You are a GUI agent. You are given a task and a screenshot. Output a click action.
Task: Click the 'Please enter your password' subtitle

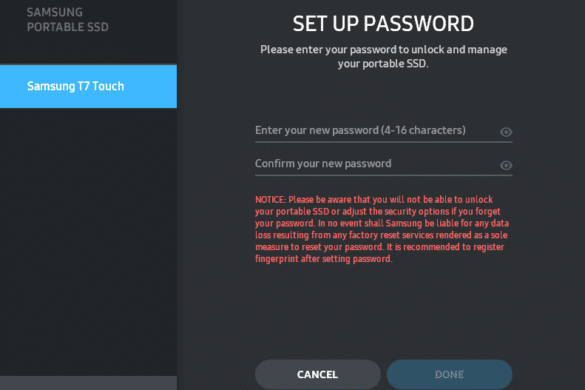tap(384, 56)
